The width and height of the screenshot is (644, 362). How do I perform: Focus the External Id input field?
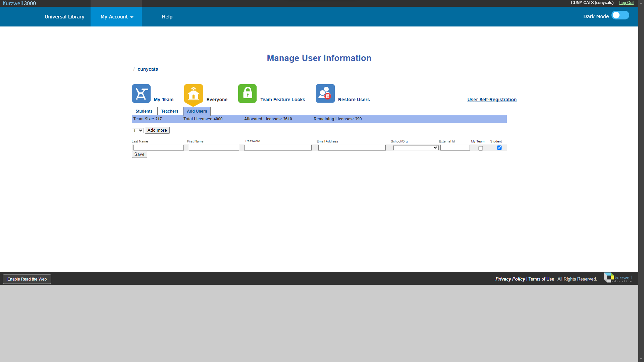coord(455,148)
